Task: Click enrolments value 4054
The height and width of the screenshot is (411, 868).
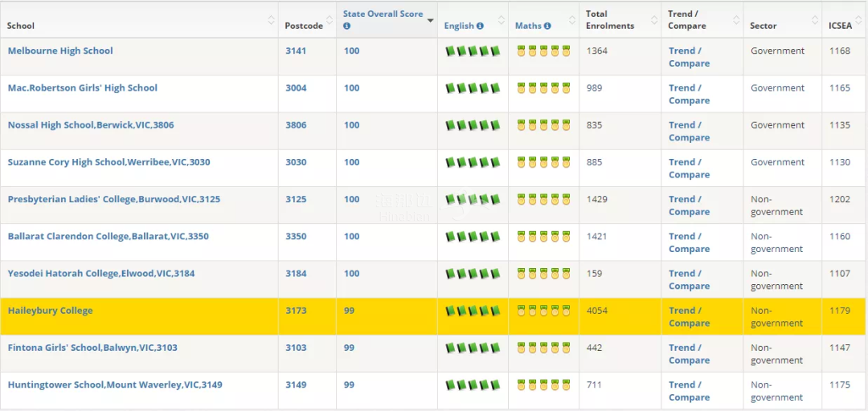Action: pyautogui.click(x=596, y=311)
